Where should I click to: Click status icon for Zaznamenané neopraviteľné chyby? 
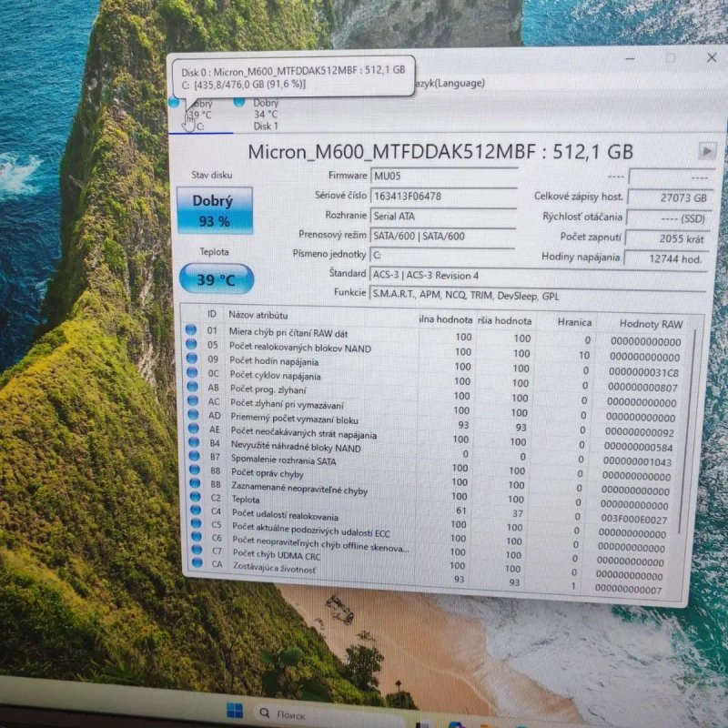(x=196, y=483)
